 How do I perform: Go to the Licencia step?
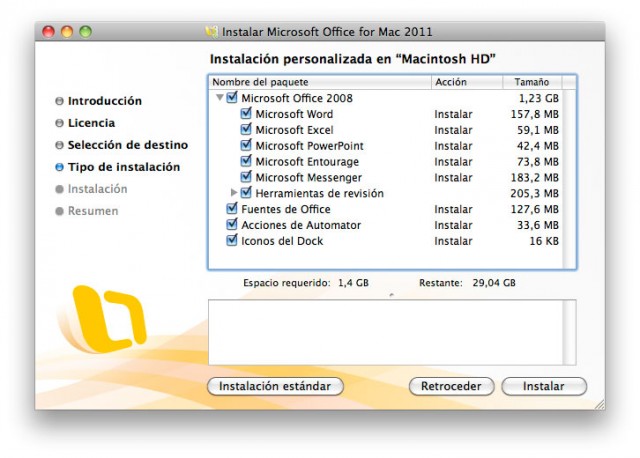point(91,123)
